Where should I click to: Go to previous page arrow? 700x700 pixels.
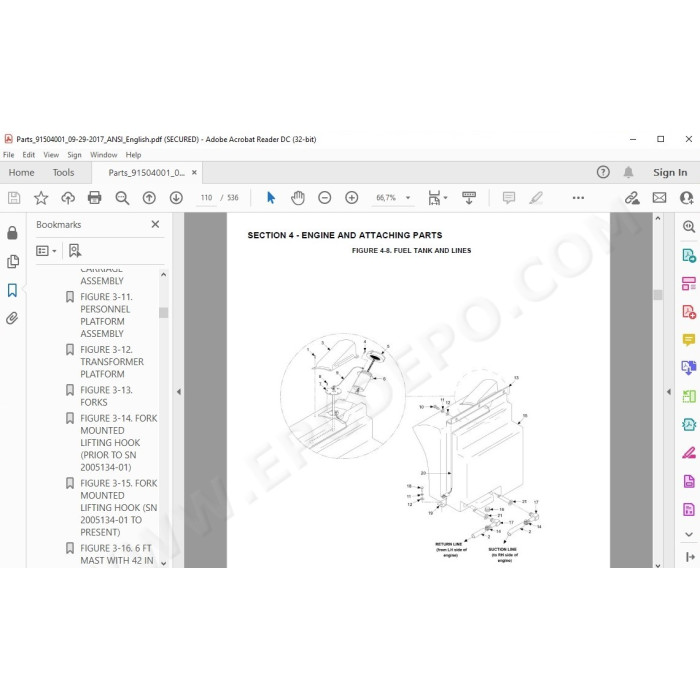[149, 198]
